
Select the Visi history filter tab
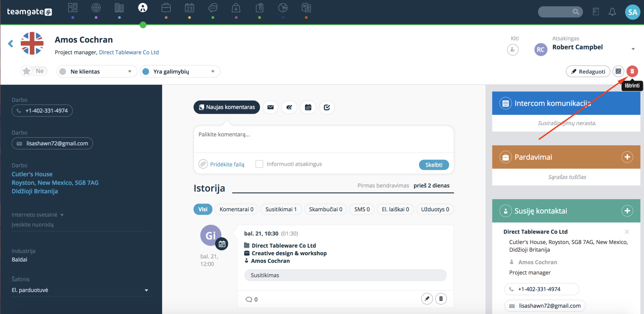(x=203, y=209)
